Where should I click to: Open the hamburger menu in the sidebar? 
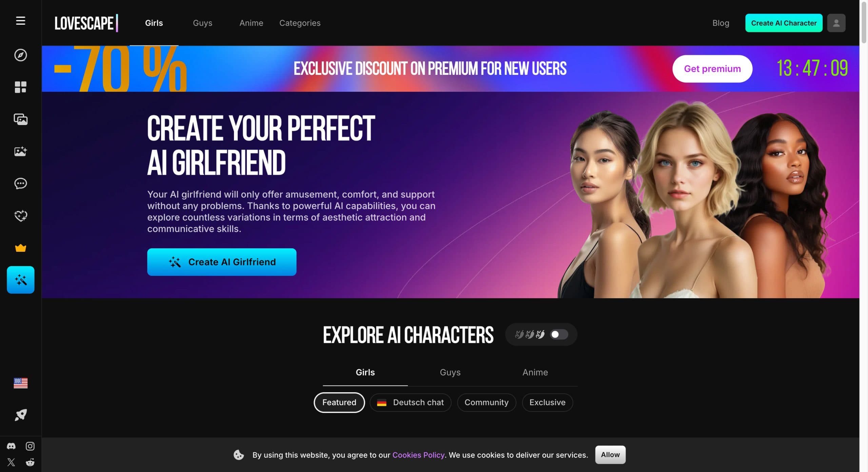(x=20, y=21)
